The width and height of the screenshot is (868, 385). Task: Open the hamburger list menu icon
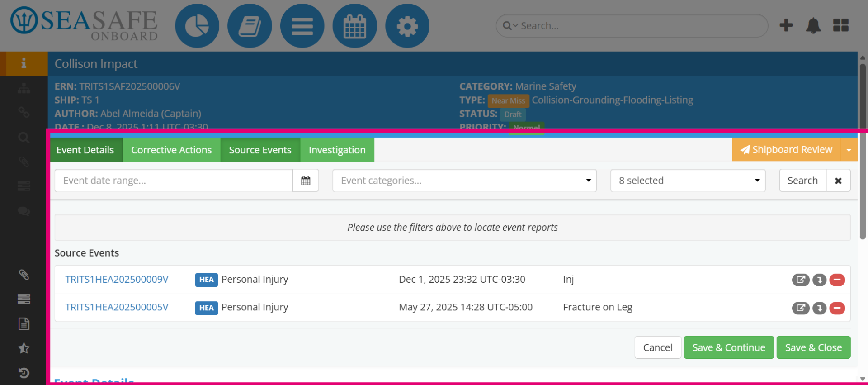[302, 26]
